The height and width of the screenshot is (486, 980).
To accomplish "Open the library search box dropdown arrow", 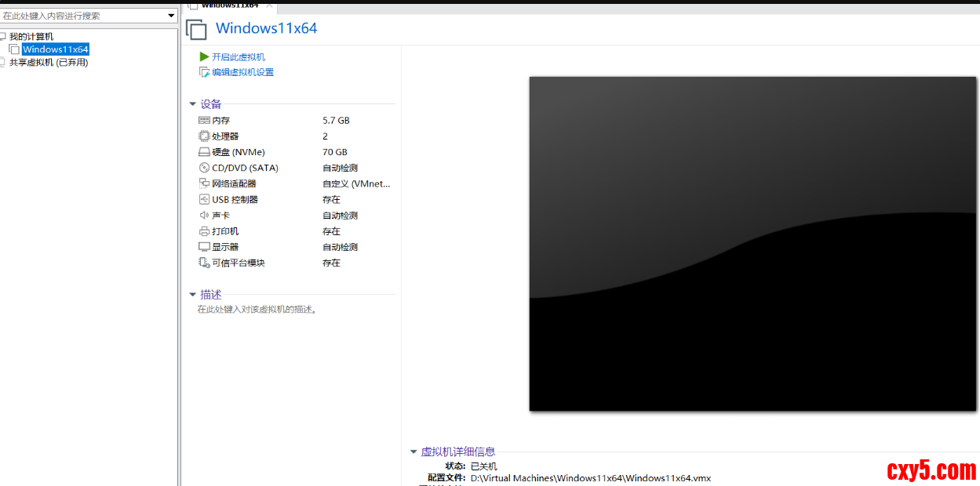I will pos(171,16).
